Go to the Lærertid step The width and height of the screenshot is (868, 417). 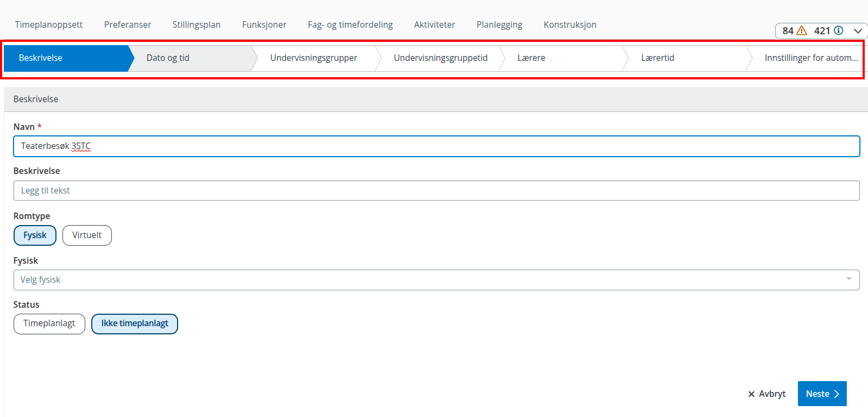[x=687, y=58]
